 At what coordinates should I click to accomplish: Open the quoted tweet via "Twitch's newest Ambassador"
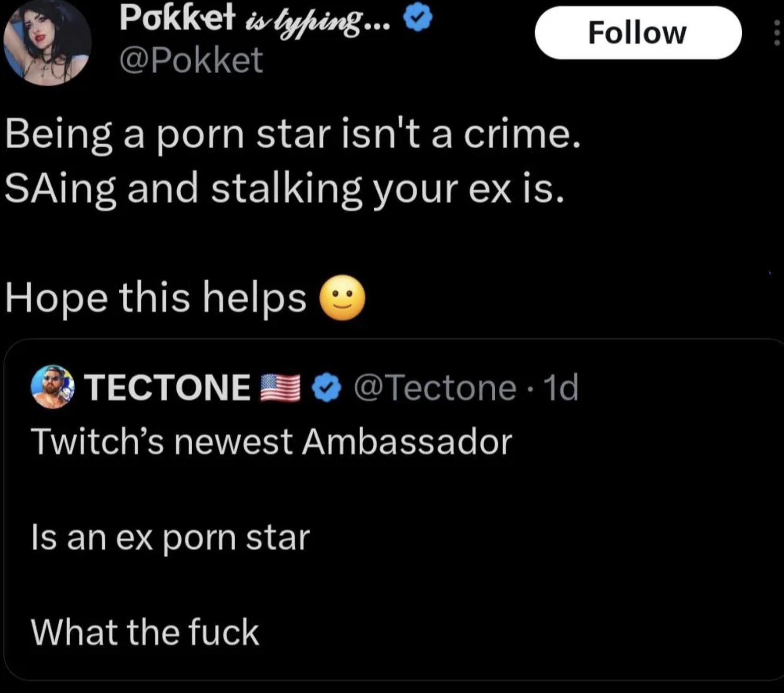pyautogui.click(x=272, y=442)
